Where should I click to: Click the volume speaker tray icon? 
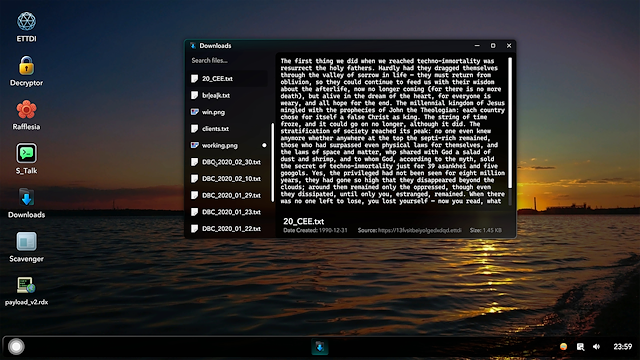596,347
